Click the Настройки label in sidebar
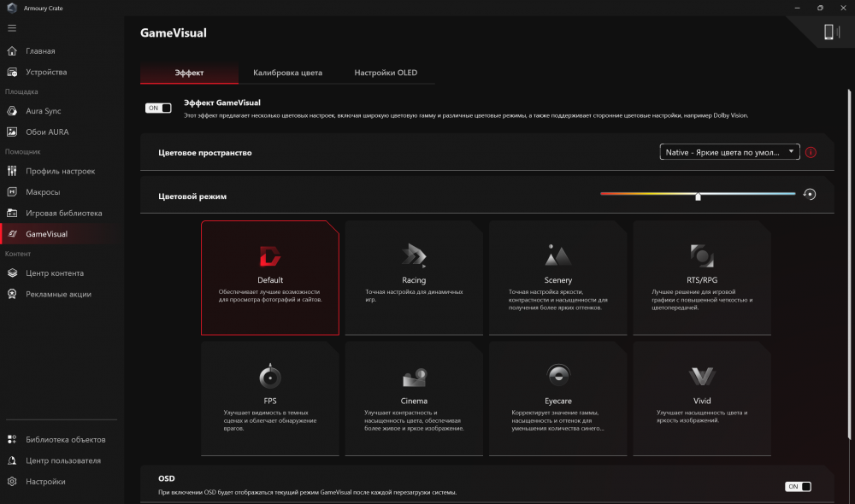855x504 pixels. (x=46, y=481)
